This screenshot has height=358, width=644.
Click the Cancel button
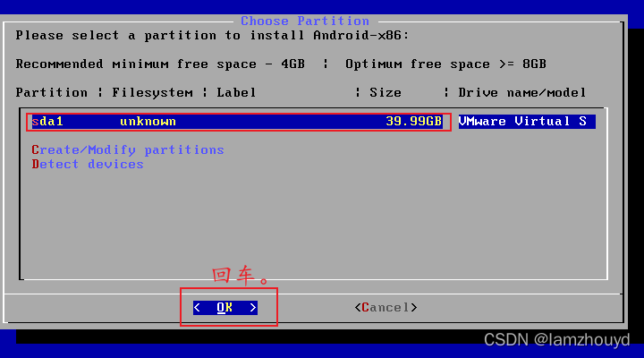click(x=386, y=308)
